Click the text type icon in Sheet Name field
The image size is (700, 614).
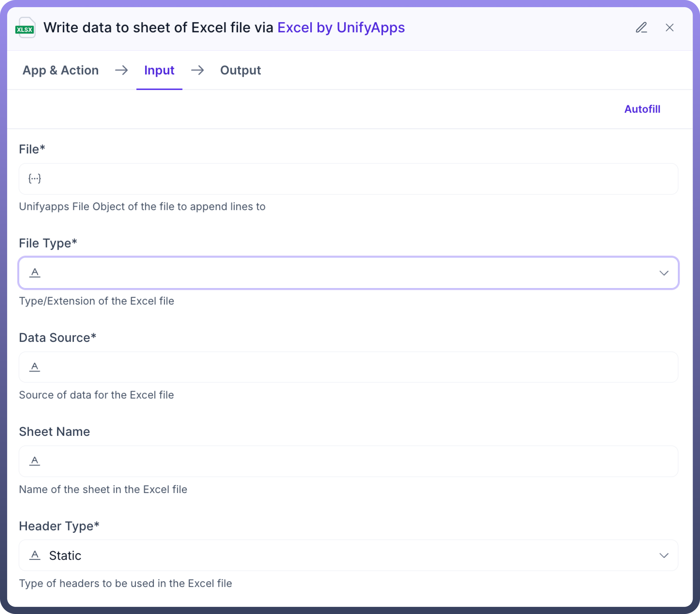pos(35,461)
